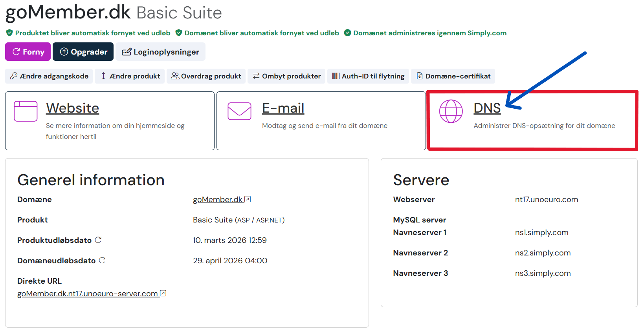Click nameserver value ns1.simply.com
Screen dimensions: 644x330
541,232
